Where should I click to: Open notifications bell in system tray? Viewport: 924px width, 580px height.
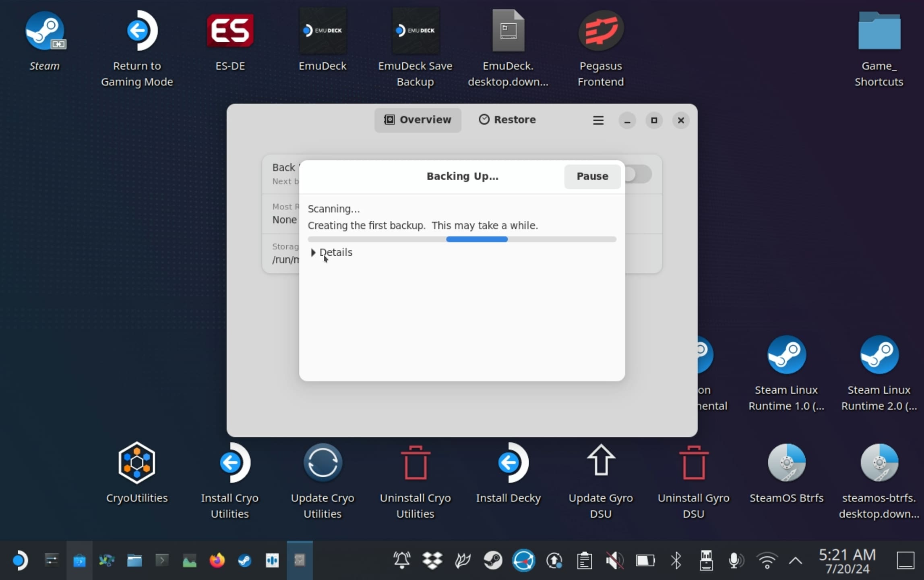tap(402, 560)
